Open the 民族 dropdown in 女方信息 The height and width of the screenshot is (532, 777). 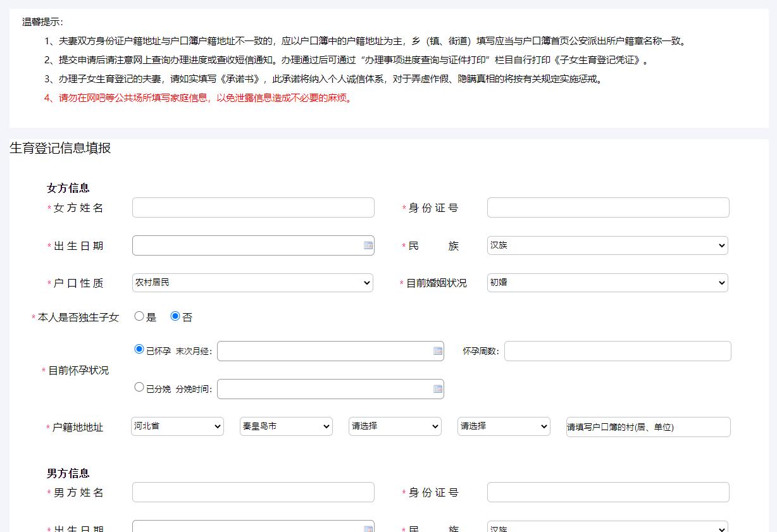click(607, 245)
